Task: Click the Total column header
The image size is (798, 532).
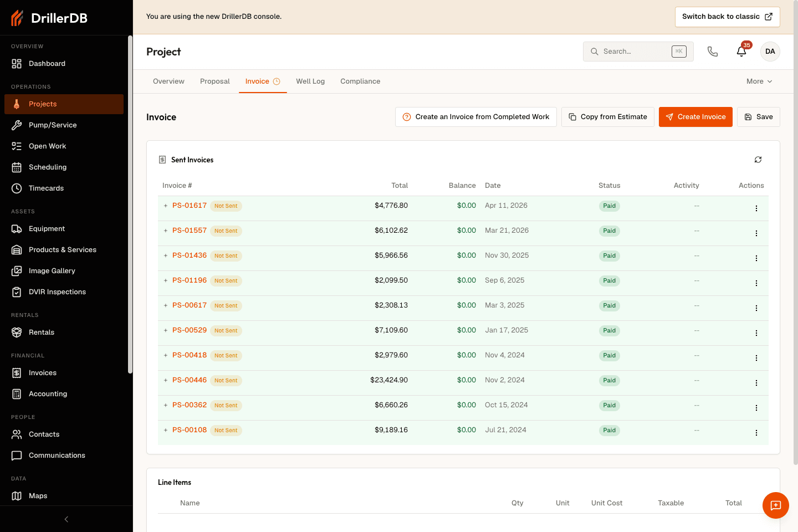Action: click(x=400, y=186)
